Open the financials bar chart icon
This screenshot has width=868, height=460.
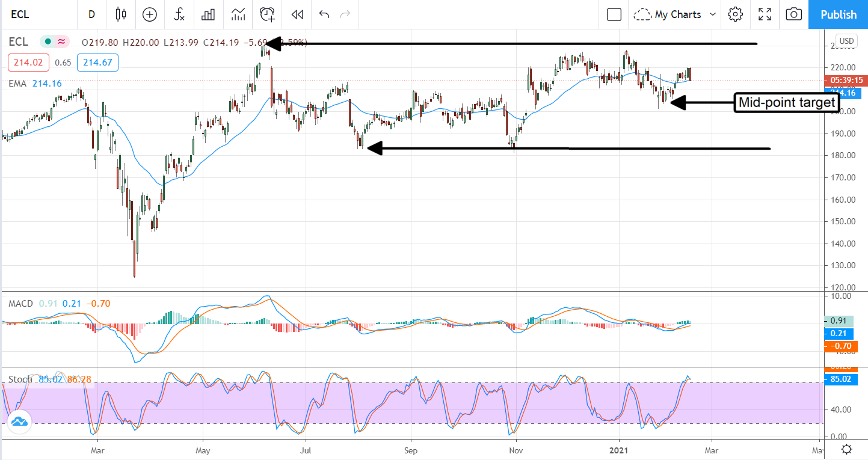[x=209, y=14]
